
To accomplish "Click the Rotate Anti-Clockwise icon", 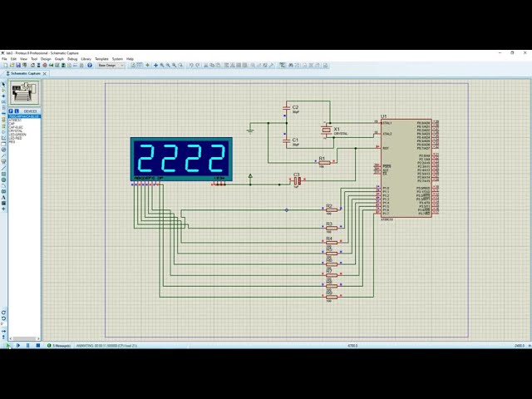I will tap(3, 318).
